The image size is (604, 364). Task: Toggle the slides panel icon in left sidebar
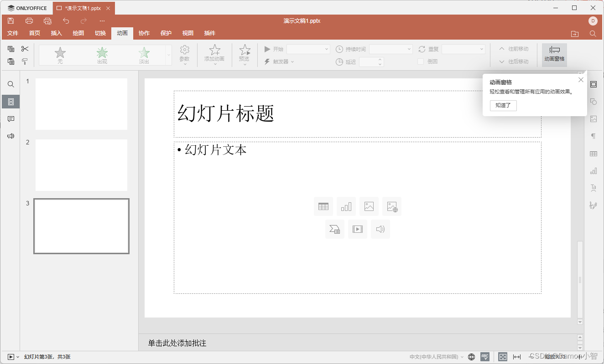(x=11, y=102)
